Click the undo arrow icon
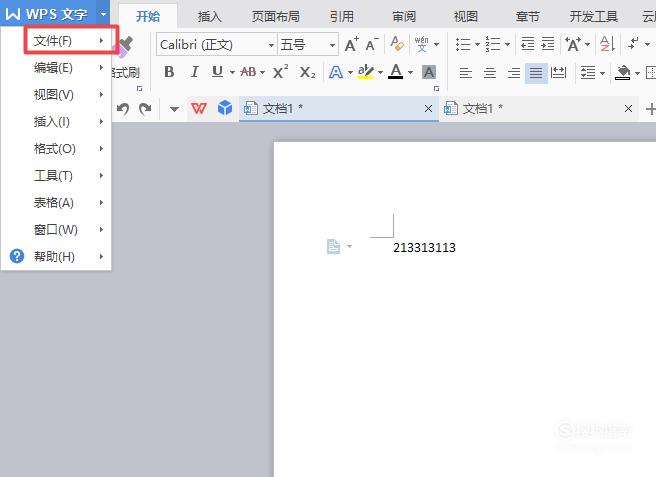The image size is (656, 477). click(123, 109)
